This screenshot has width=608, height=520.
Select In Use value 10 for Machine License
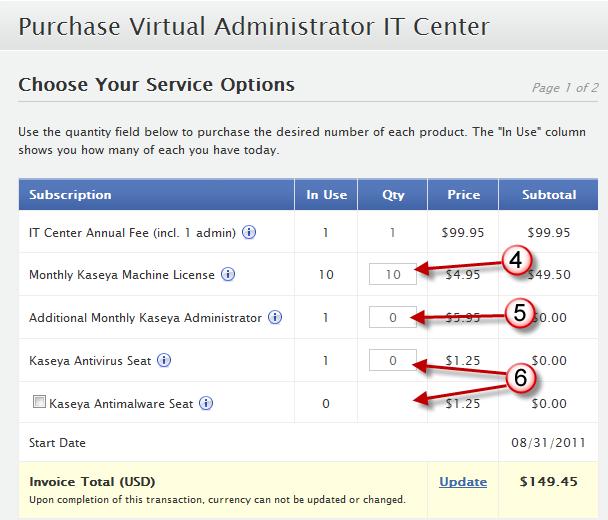[x=326, y=275]
